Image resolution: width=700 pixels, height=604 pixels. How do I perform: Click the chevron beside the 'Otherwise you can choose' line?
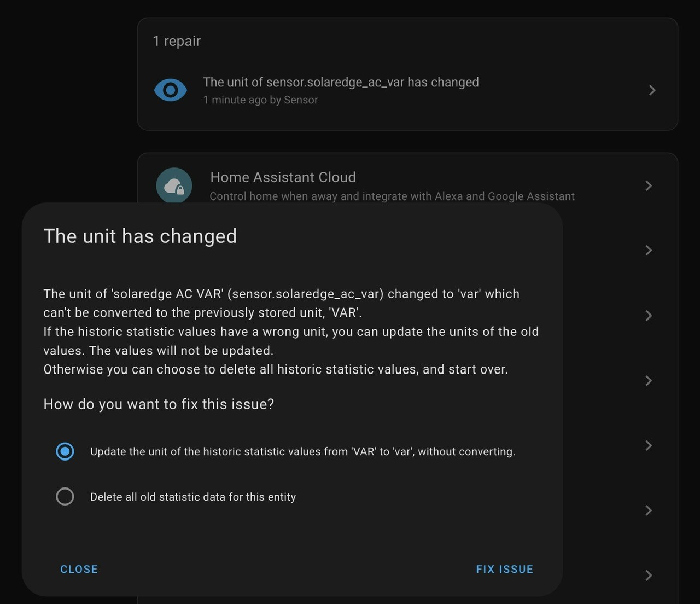[649, 380]
